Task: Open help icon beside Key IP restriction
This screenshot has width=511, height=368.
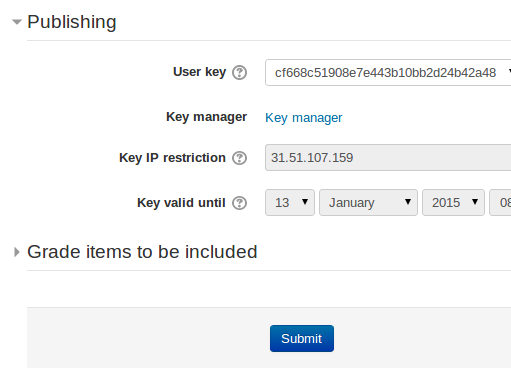Action: [x=239, y=158]
